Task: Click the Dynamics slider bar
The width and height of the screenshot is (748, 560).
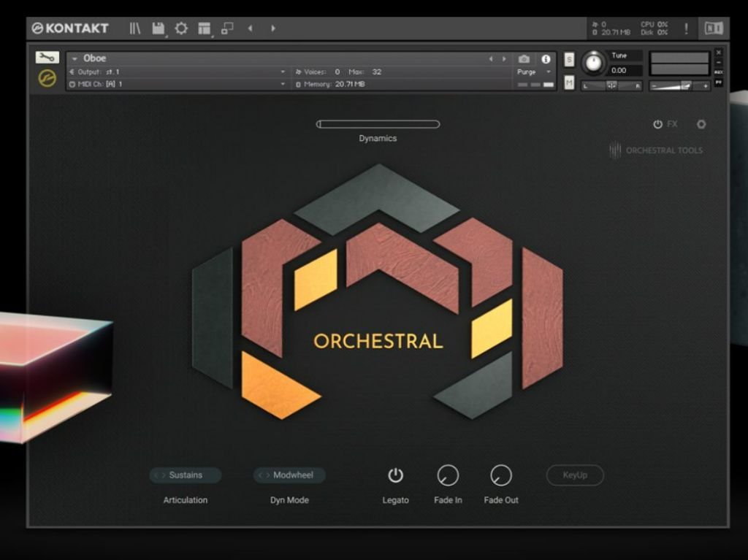Action: coord(378,124)
